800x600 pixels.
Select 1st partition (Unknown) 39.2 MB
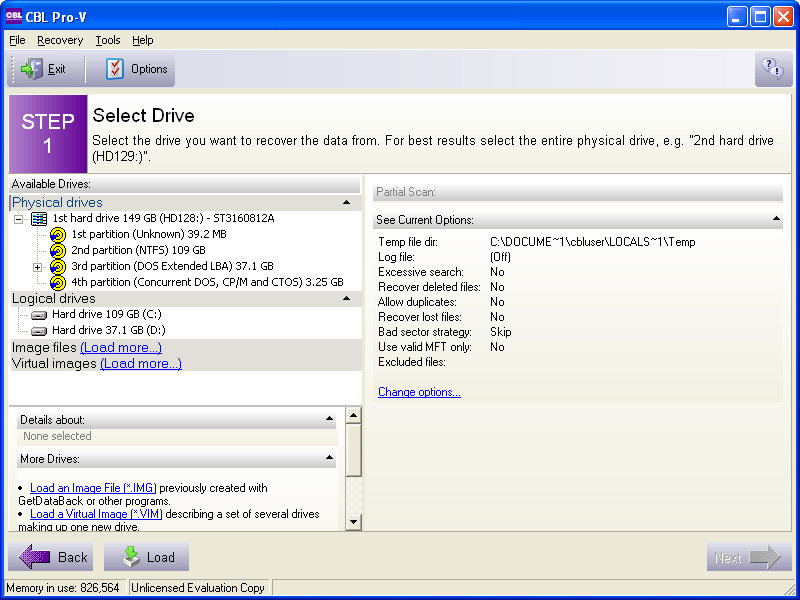(x=149, y=234)
